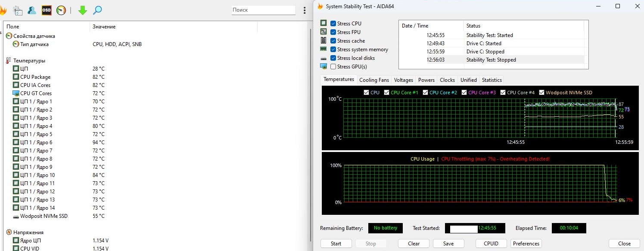
Task: Click the gauge icon beside Свойства датчика
Action: tap(9, 36)
